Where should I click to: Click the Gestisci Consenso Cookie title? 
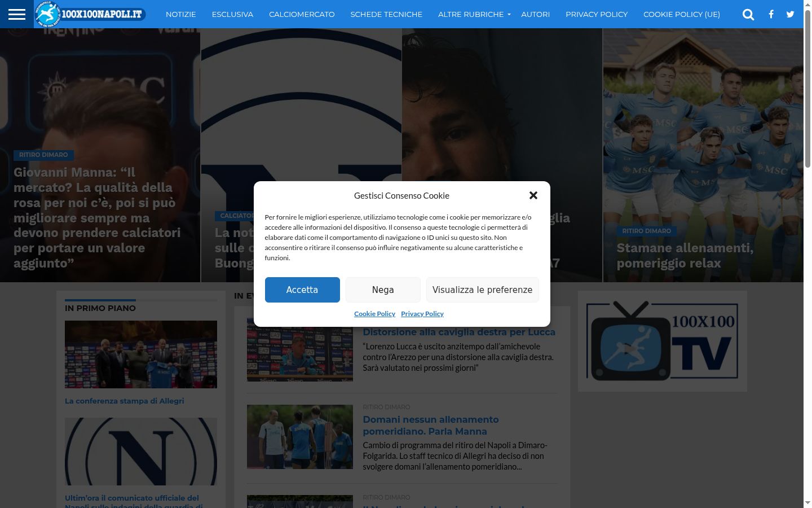click(401, 195)
